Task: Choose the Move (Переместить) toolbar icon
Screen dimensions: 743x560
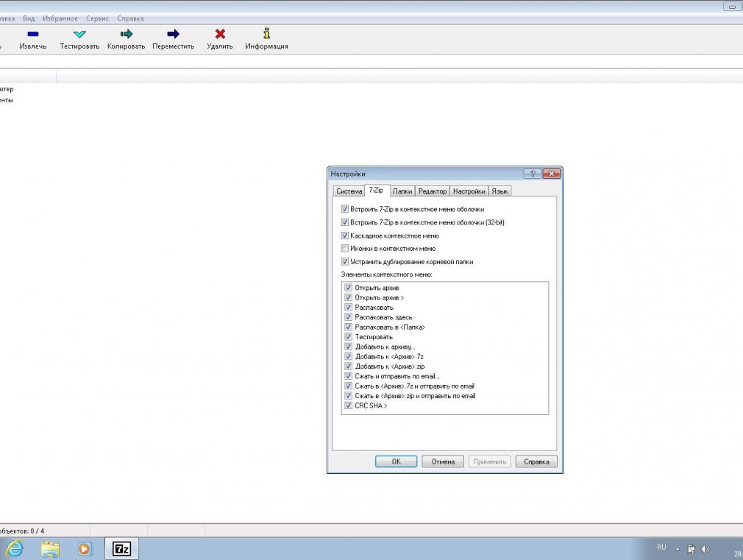Action: point(174,34)
